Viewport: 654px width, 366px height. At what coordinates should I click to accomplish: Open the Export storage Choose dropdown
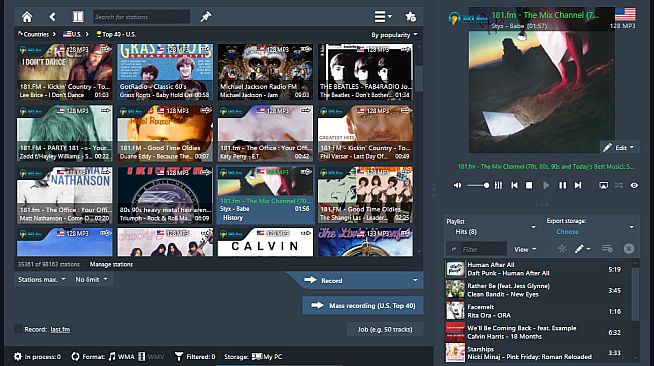point(590,227)
